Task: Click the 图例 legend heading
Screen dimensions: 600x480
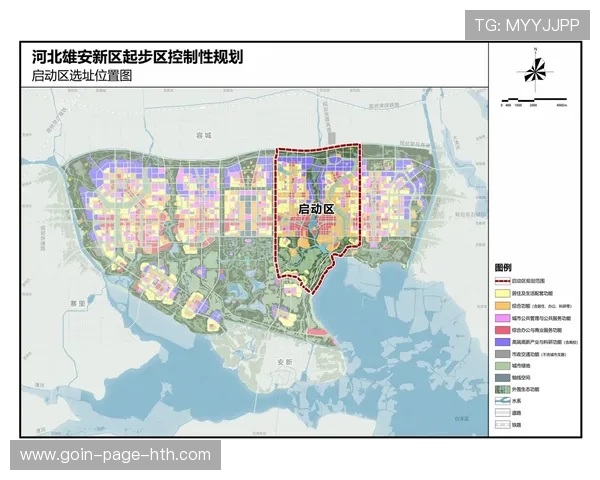Action: point(505,268)
